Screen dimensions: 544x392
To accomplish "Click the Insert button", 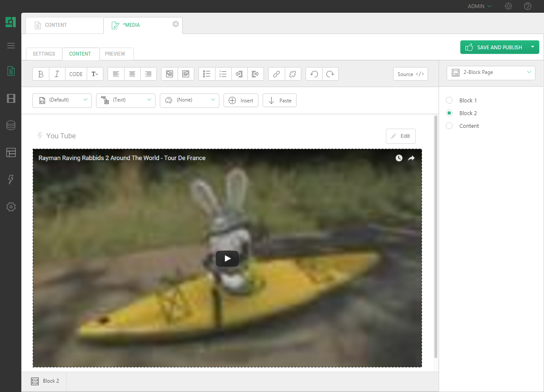I will coord(241,100).
